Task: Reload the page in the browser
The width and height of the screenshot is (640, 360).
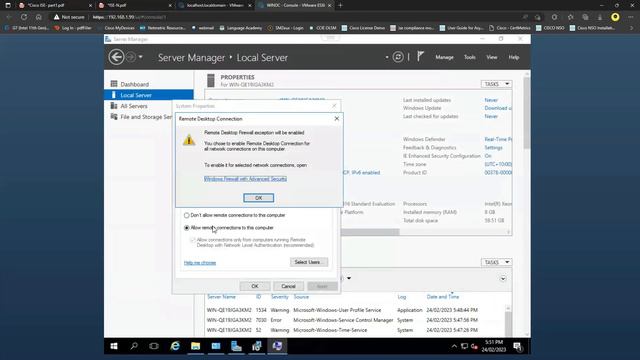Action: (24, 17)
